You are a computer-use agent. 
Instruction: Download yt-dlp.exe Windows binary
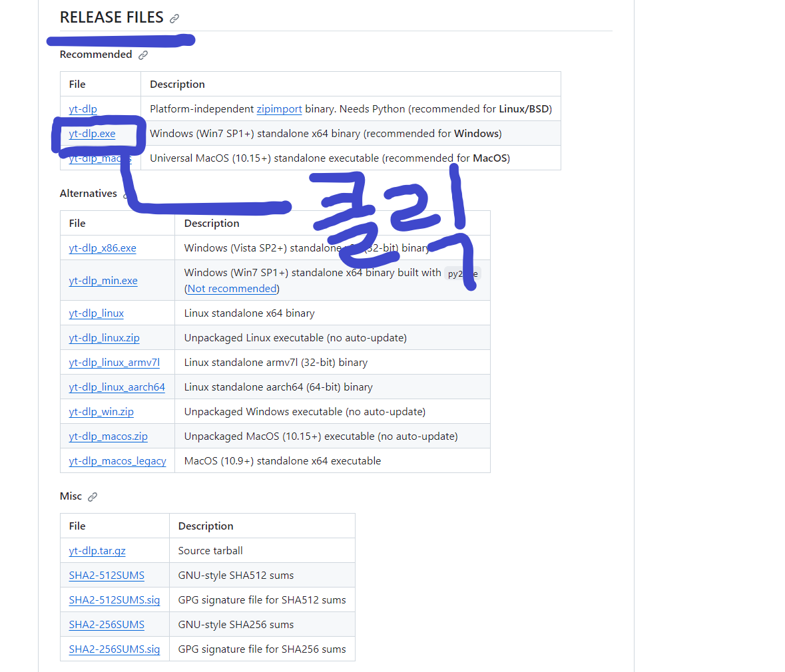(92, 134)
